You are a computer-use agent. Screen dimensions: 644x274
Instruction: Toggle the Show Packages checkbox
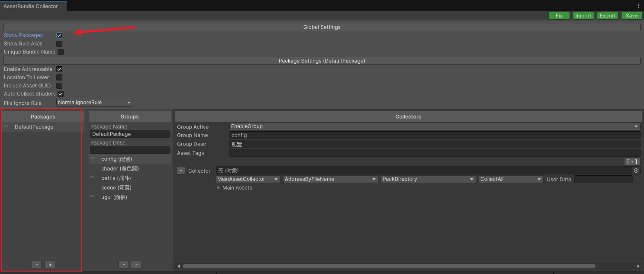point(59,35)
